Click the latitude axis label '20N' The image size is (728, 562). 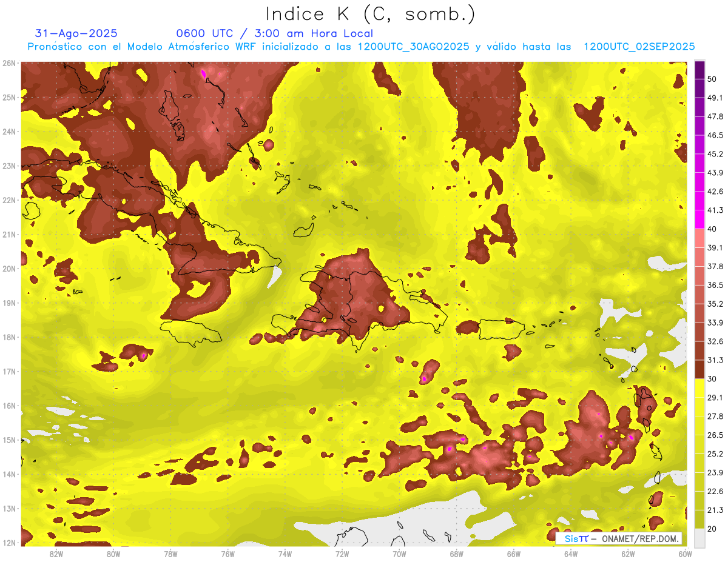tap(9, 269)
